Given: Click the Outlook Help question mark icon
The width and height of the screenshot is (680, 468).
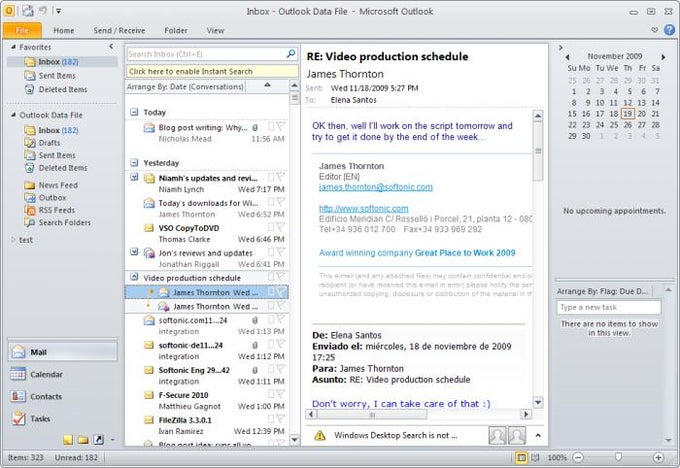Looking at the screenshot, I should pos(670,30).
